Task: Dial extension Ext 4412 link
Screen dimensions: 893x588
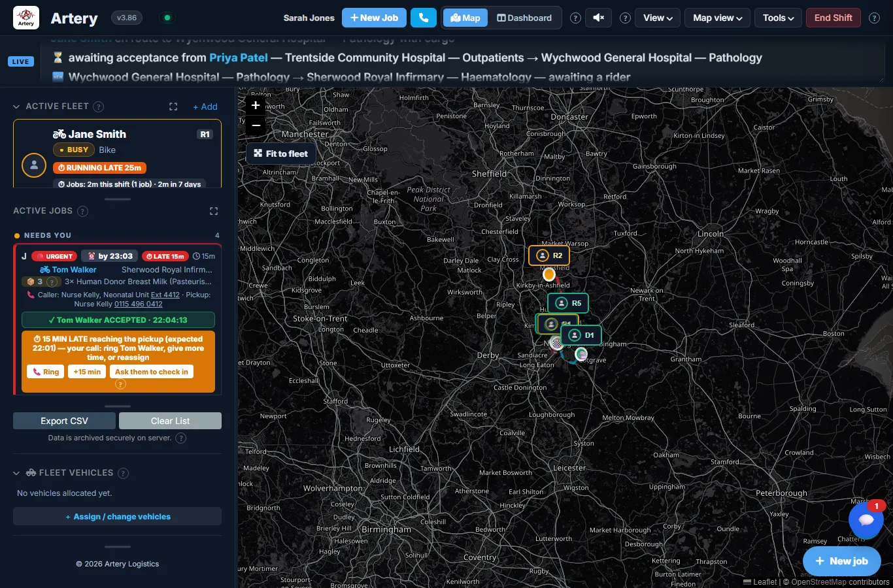Action: [x=165, y=295]
